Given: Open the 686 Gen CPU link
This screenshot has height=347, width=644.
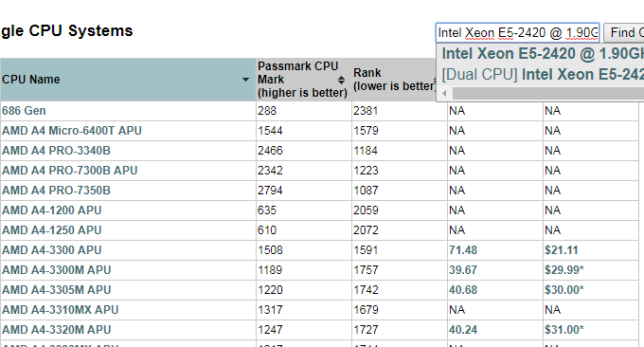Looking at the screenshot, I should point(24,111).
